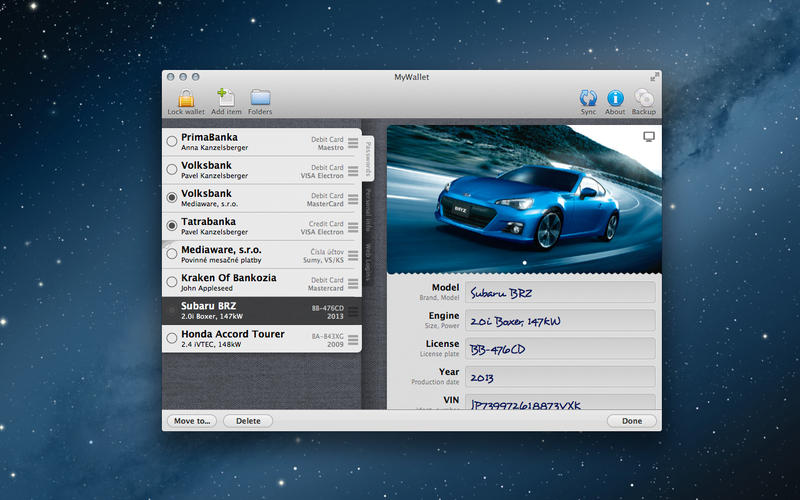This screenshot has height=500, width=800.
Task: Start Sync from the toolbar
Action: 588,98
